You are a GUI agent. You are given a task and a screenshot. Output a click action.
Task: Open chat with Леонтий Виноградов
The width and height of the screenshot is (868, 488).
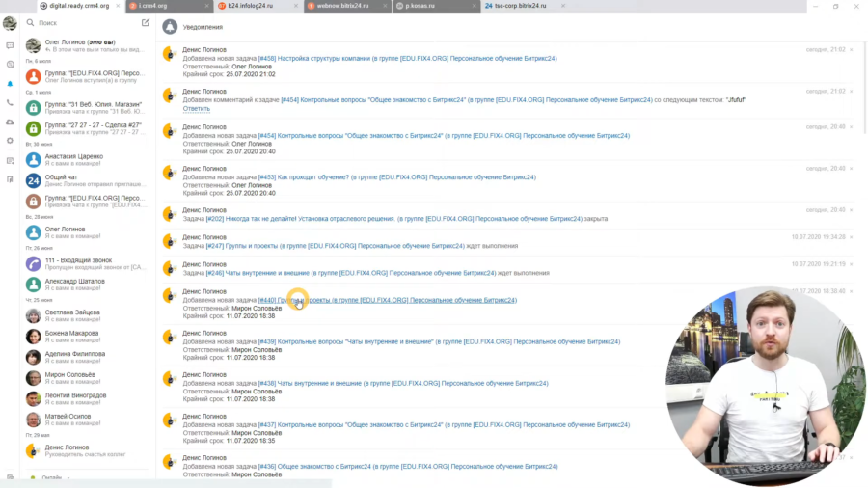coord(86,398)
